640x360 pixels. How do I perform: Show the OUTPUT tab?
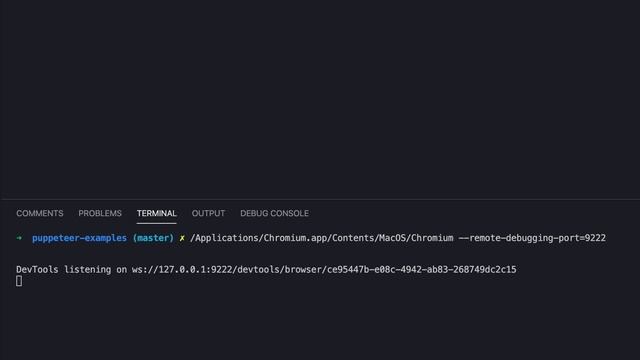pyautogui.click(x=208, y=213)
